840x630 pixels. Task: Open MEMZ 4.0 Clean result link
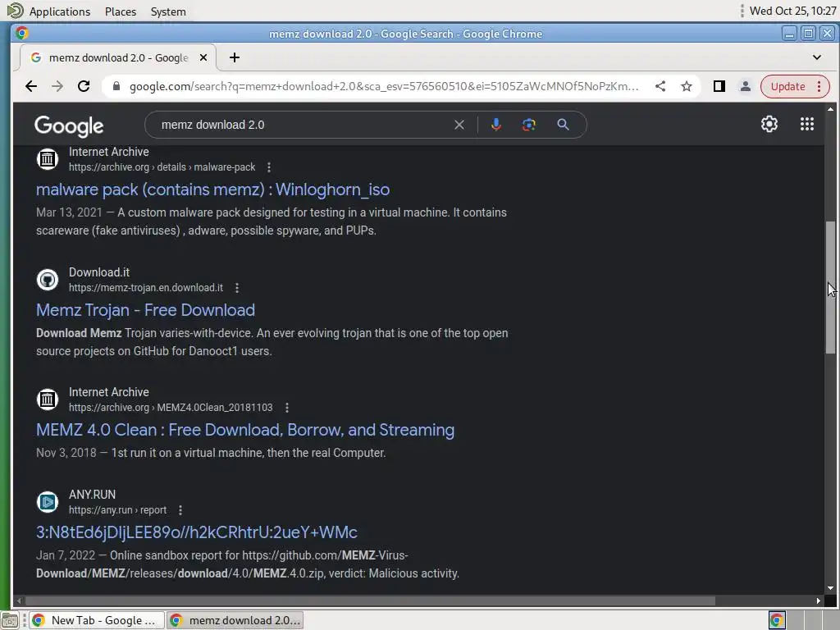click(x=245, y=430)
